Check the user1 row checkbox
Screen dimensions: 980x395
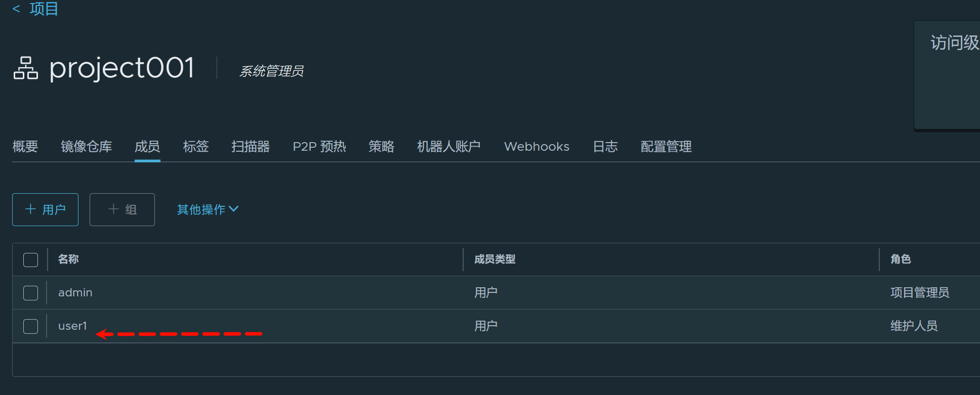pyautogui.click(x=30, y=326)
